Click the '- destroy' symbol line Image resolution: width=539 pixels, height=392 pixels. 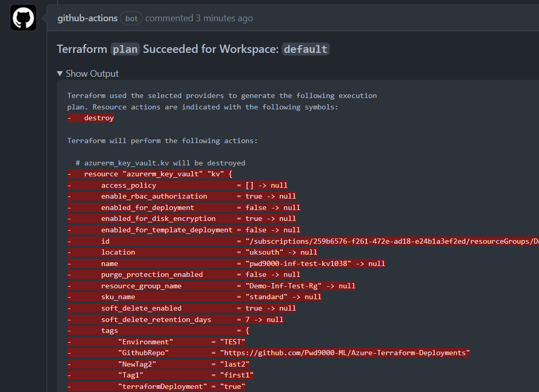coord(90,118)
